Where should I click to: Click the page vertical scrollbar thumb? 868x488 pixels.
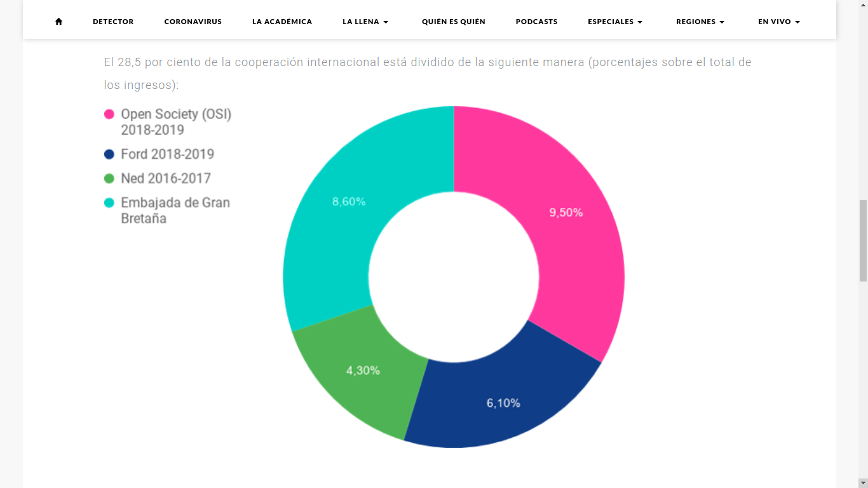862,240
